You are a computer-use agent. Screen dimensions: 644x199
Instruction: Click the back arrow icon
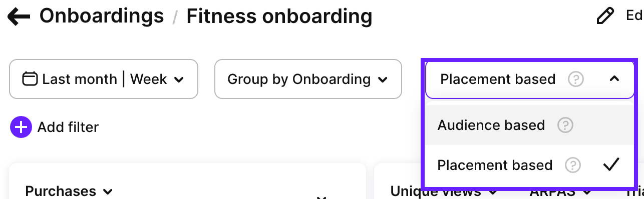[x=19, y=17]
